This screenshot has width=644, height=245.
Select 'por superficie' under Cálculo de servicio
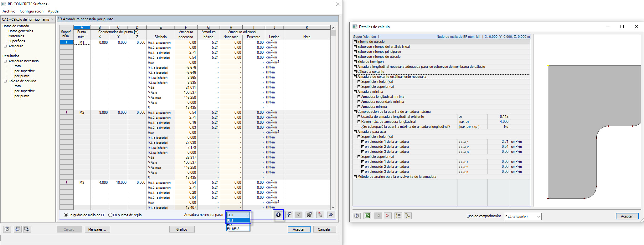tap(24, 91)
